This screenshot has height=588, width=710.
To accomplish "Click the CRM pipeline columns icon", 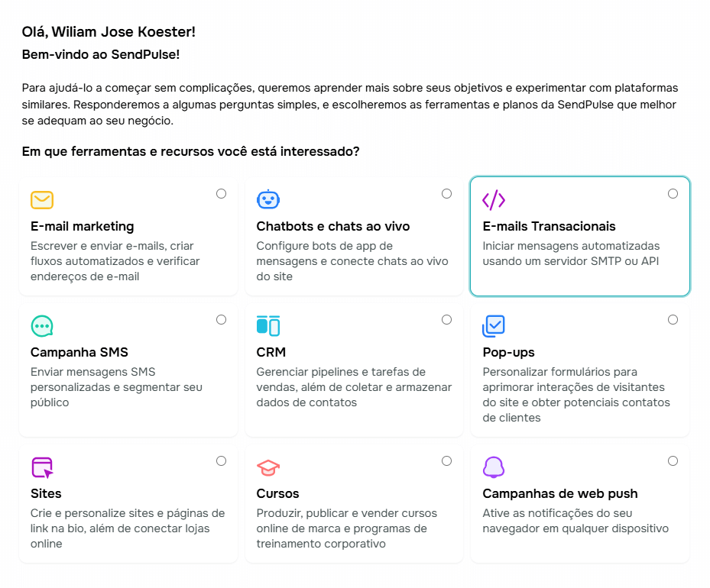I will click(x=268, y=326).
